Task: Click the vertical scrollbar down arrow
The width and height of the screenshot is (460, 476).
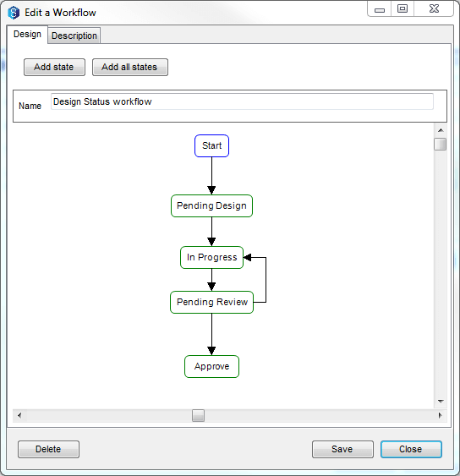Action: pyautogui.click(x=441, y=402)
